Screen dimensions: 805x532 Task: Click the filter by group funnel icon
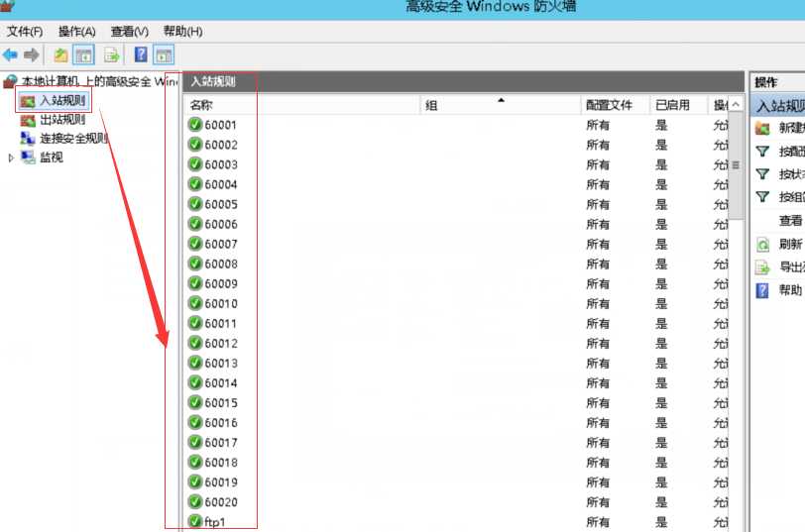[x=763, y=197]
